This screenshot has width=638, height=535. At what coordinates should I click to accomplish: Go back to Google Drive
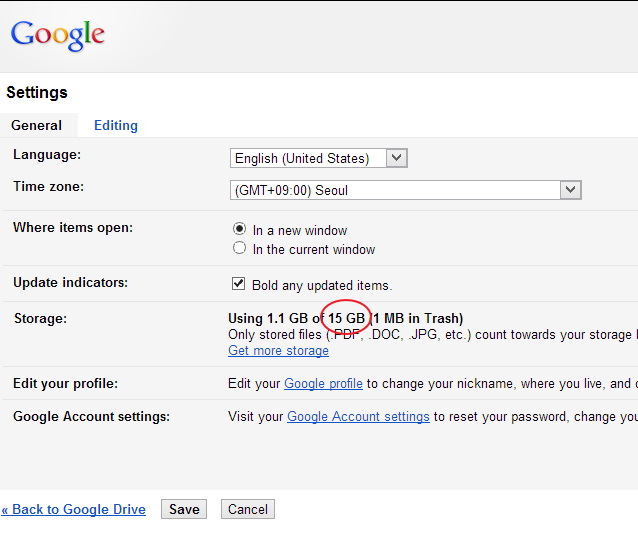point(74,509)
